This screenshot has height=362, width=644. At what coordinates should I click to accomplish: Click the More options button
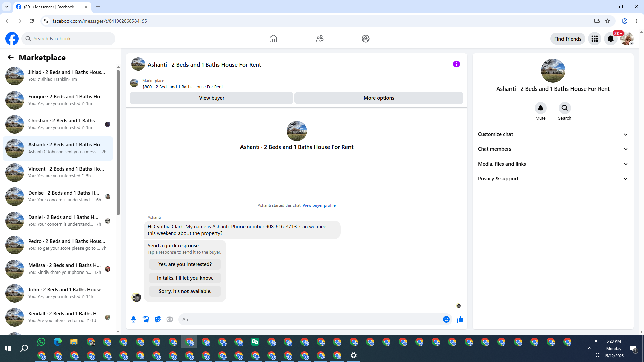tap(379, 98)
